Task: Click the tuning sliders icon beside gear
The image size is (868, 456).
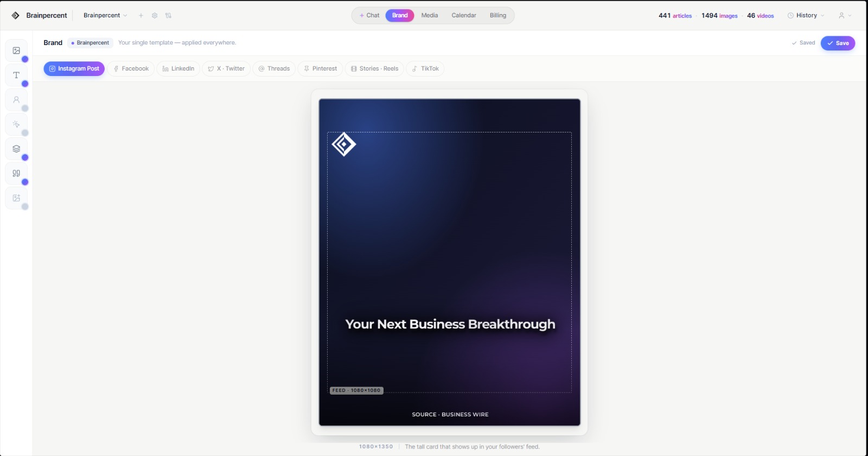Action: point(168,15)
